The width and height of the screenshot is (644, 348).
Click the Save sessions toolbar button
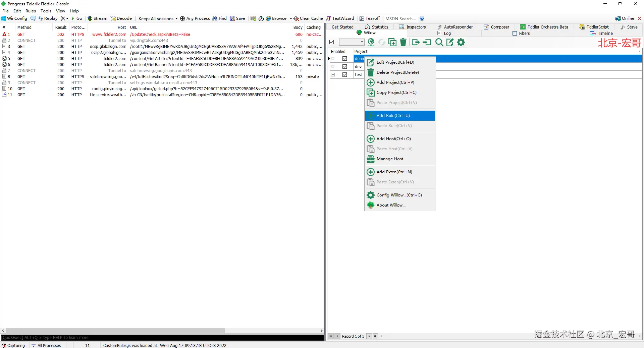237,18
